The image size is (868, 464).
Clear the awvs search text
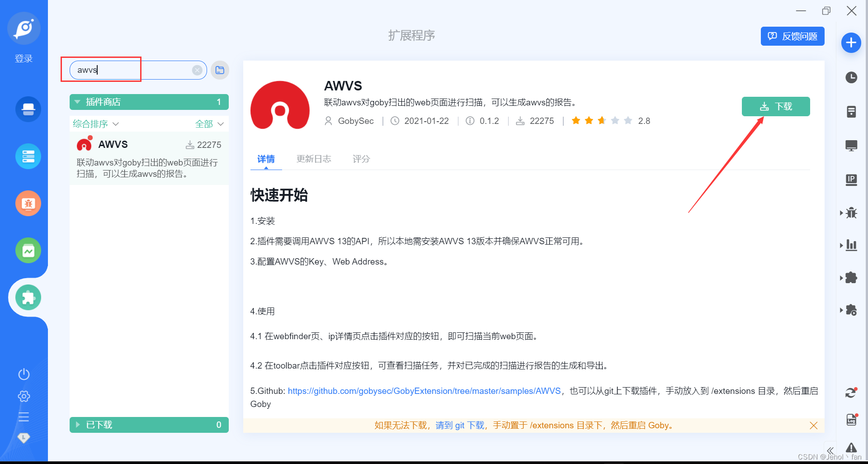[197, 70]
